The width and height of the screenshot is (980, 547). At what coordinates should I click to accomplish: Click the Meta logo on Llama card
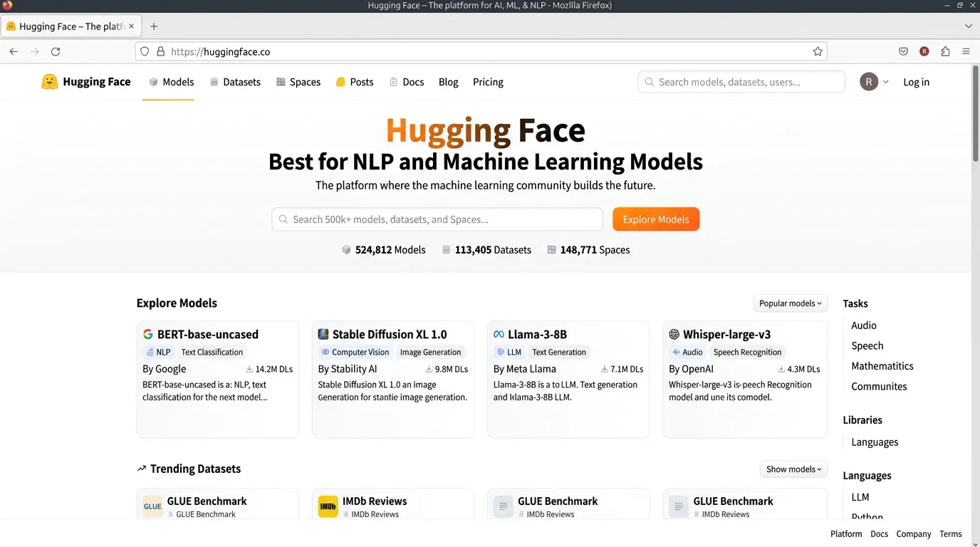499,334
